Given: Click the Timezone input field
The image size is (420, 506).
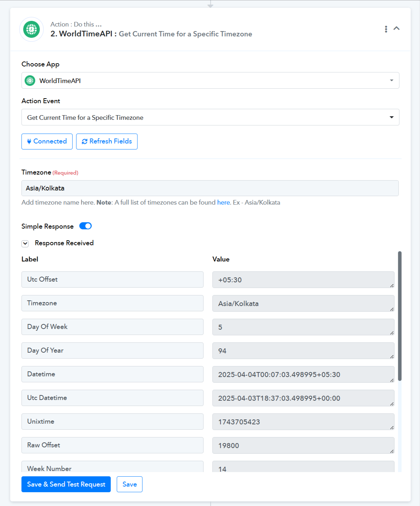Looking at the screenshot, I should 210,188.
